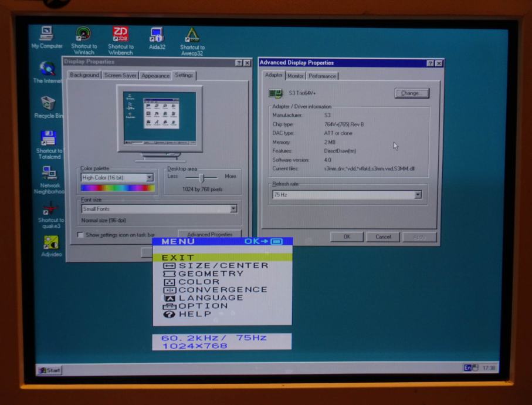Select OPTION label in OSD menu
The height and width of the screenshot is (405, 532).
click(203, 306)
